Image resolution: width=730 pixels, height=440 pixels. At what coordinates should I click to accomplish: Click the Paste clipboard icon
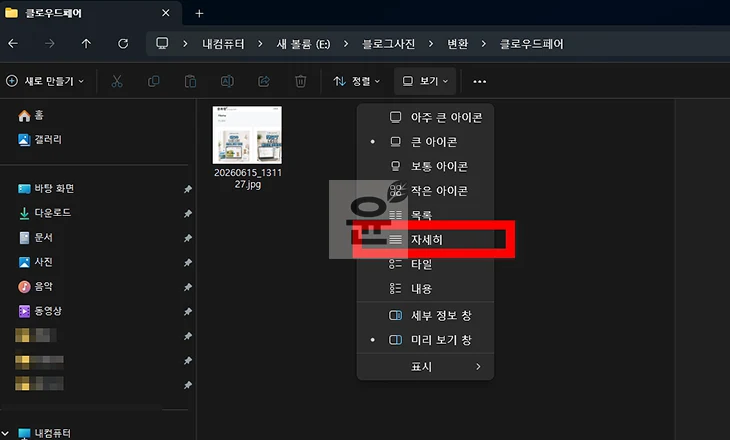pyautogui.click(x=190, y=81)
